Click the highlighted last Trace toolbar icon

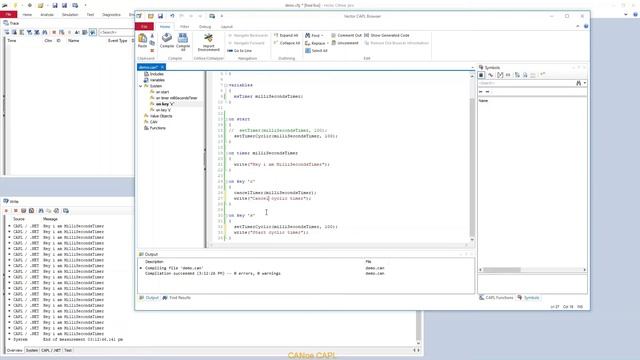pos(93,32)
